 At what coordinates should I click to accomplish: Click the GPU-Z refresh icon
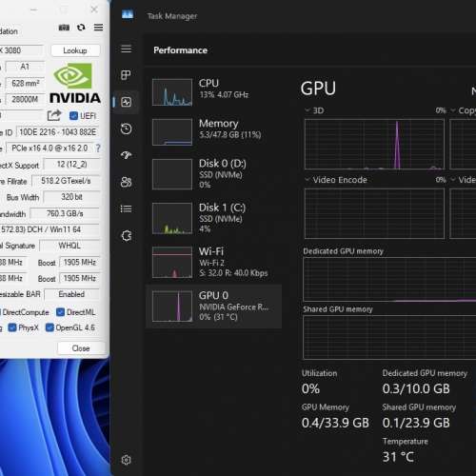click(x=81, y=28)
